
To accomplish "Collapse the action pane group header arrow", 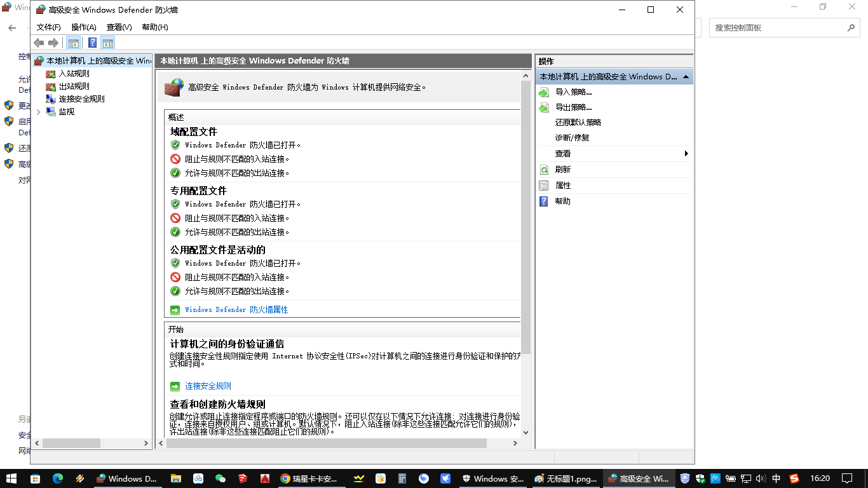I will 686,77.
